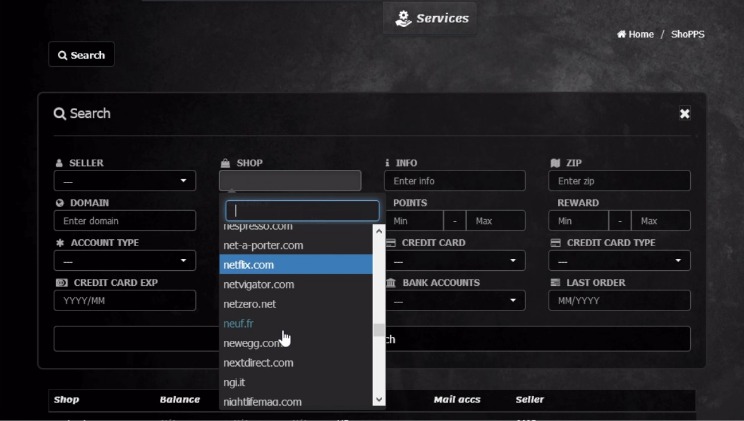The height and width of the screenshot is (421, 744).
Task: Click shop list scrollbar down arrow
Action: 379,400
